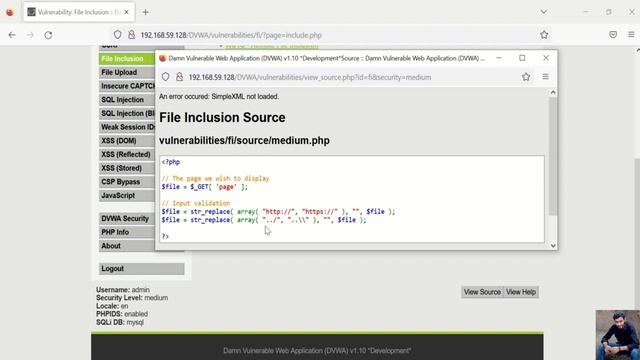
Task: Select File Inclusion in the sidebar
Action: (x=127, y=59)
